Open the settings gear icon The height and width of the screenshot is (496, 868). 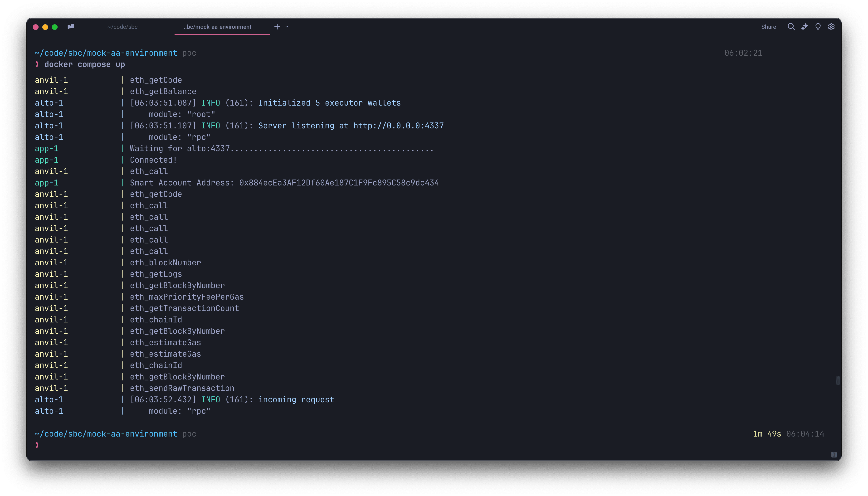[831, 27]
